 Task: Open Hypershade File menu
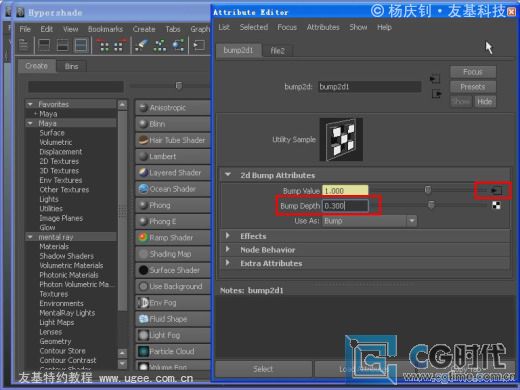click(x=25, y=29)
